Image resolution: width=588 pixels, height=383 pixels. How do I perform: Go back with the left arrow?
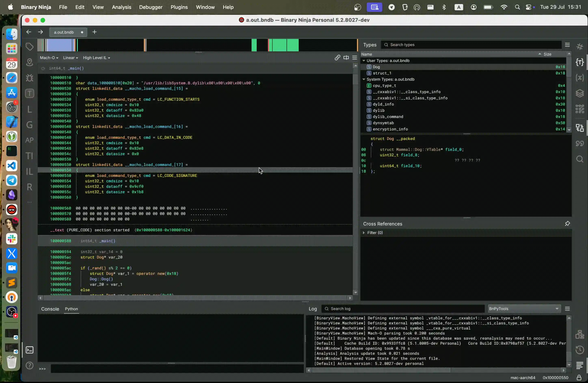pos(29,32)
